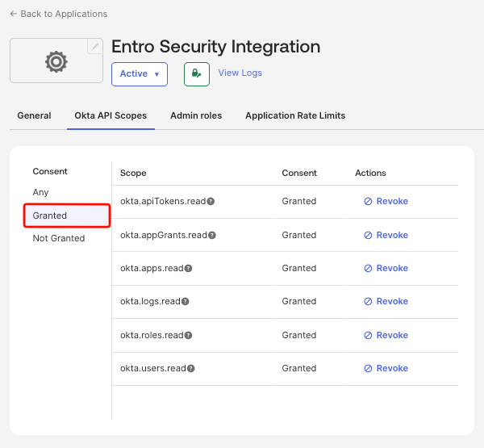The width and height of the screenshot is (484, 448).
Task: Click the Consent column header in table
Action: [x=299, y=173]
